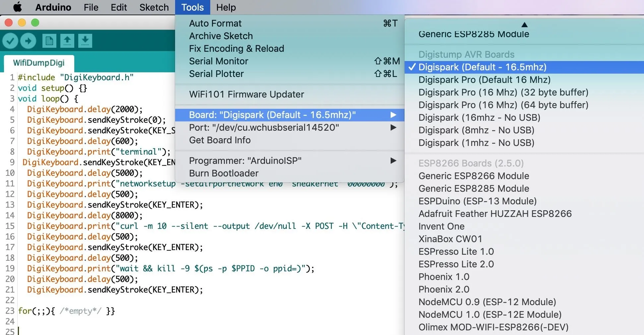
Task: Run Auto Format from Tools menu
Action: (x=290, y=23)
